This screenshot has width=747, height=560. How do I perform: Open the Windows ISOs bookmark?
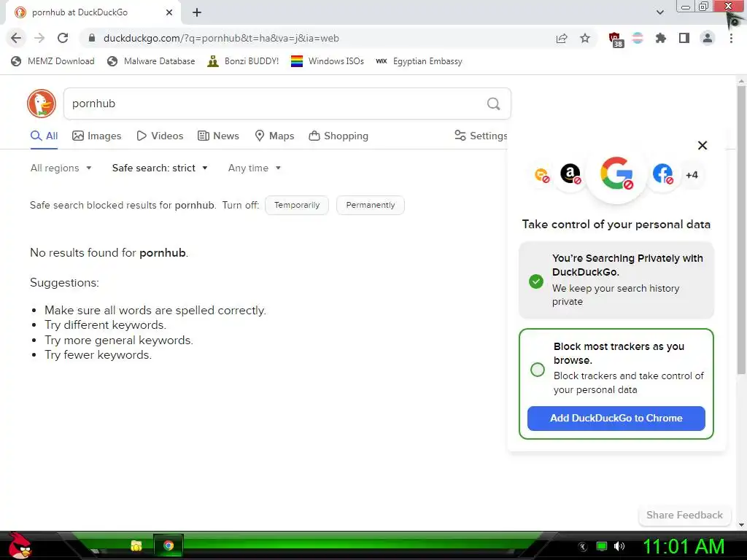click(x=328, y=61)
